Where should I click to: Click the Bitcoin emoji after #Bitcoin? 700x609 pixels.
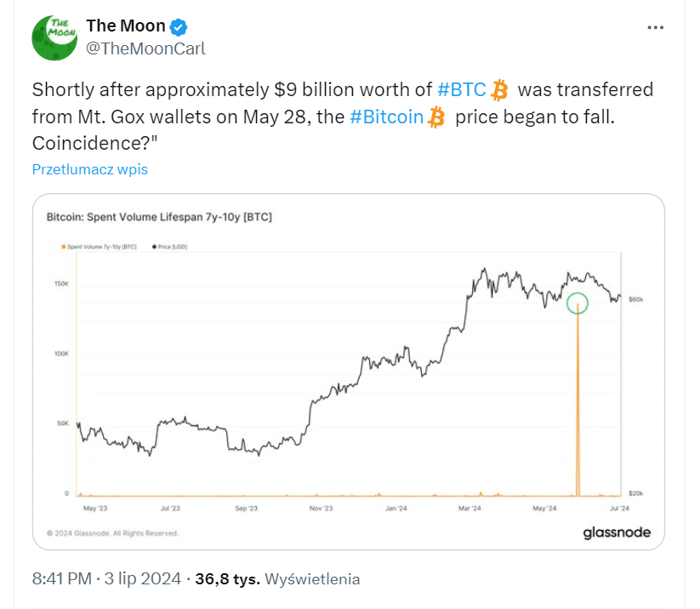click(437, 117)
